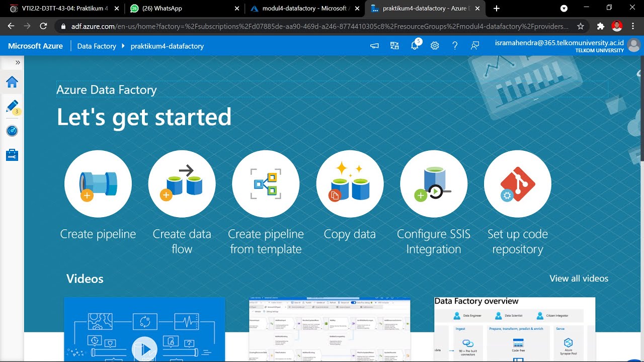Open the tab search dropdown arrow

click(x=564, y=9)
